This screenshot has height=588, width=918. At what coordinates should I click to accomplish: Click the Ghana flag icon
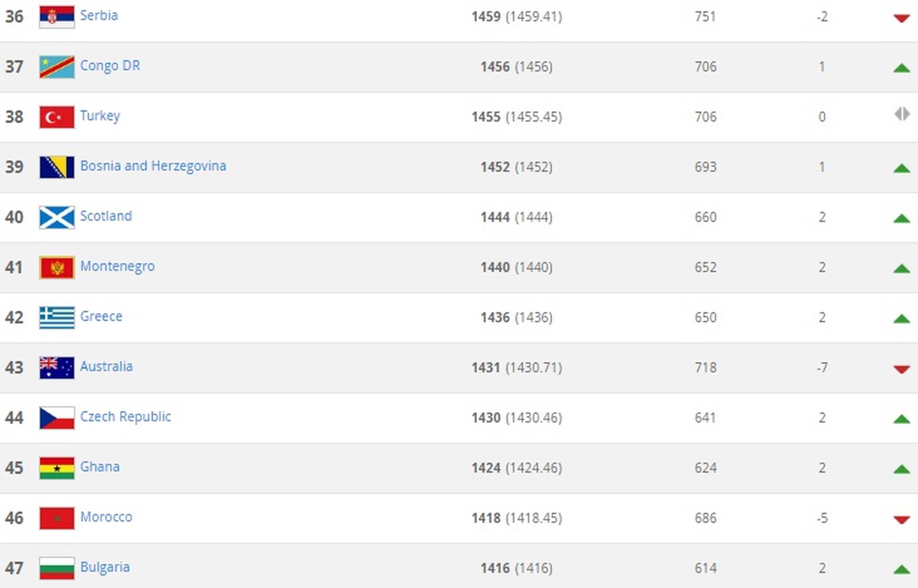[x=57, y=468]
